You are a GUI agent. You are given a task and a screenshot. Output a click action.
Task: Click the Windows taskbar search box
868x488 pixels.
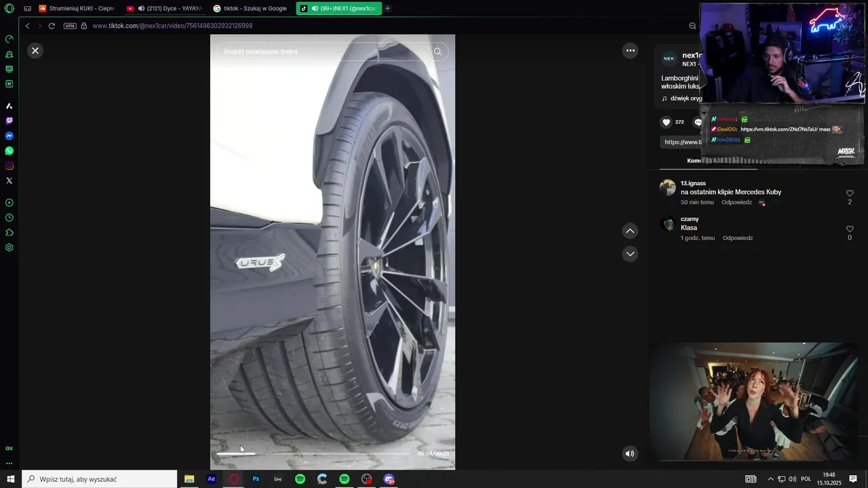100,479
